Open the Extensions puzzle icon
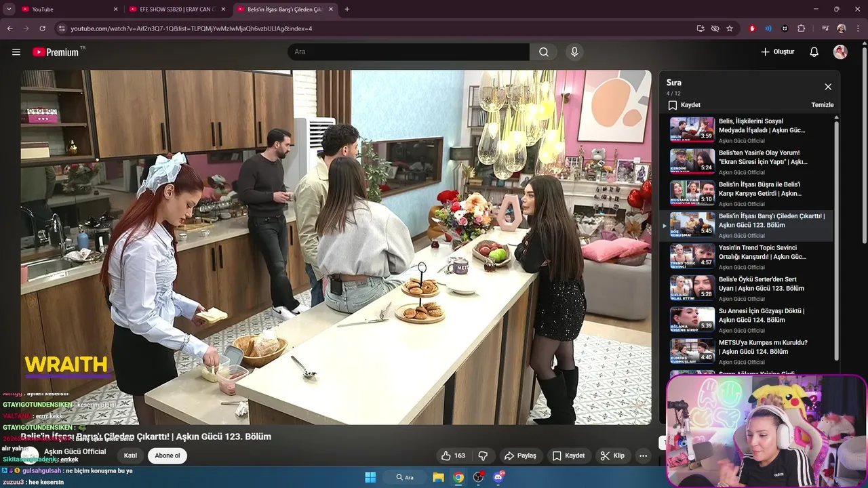The image size is (868, 488). click(x=802, y=28)
